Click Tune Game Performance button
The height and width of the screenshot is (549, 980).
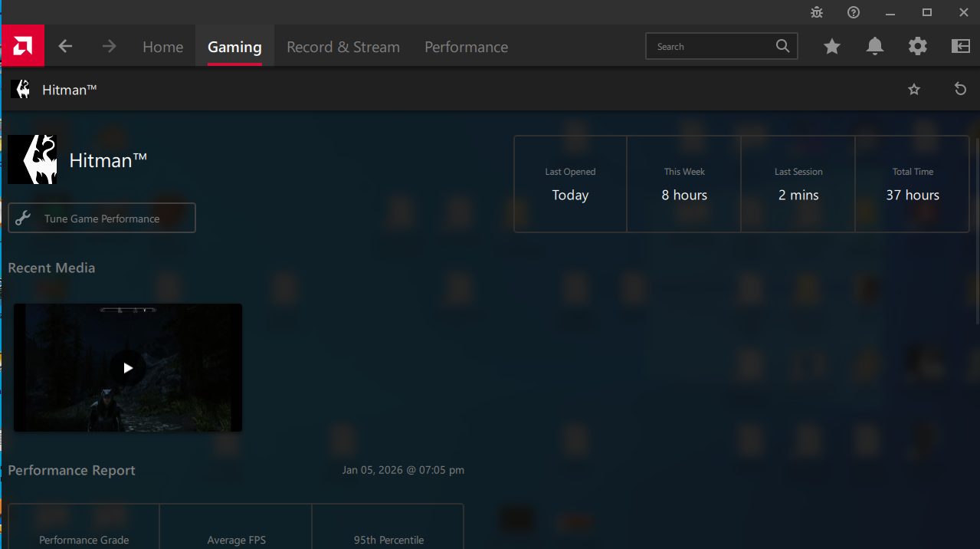coord(102,218)
